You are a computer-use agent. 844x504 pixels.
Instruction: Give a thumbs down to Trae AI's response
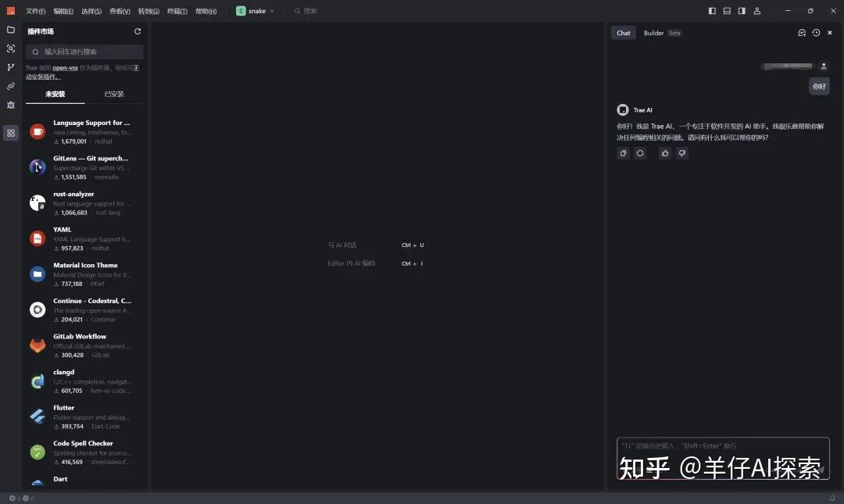pyautogui.click(x=681, y=153)
